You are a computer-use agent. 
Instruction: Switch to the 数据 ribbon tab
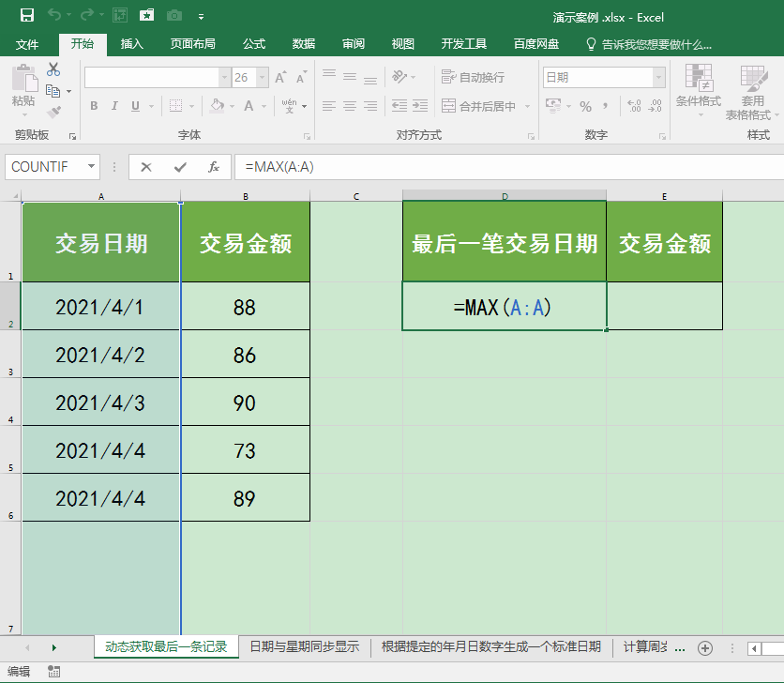[304, 44]
